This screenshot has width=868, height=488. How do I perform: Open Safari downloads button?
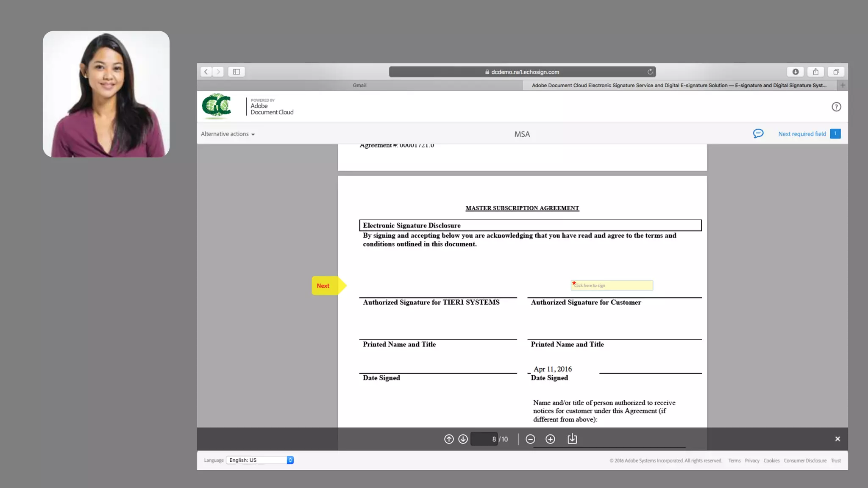pos(796,72)
